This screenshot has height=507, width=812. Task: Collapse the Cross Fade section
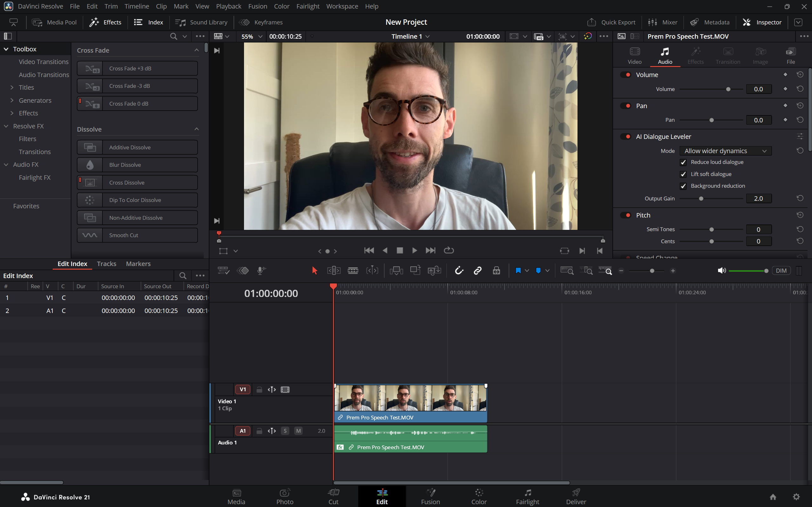click(197, 50)
